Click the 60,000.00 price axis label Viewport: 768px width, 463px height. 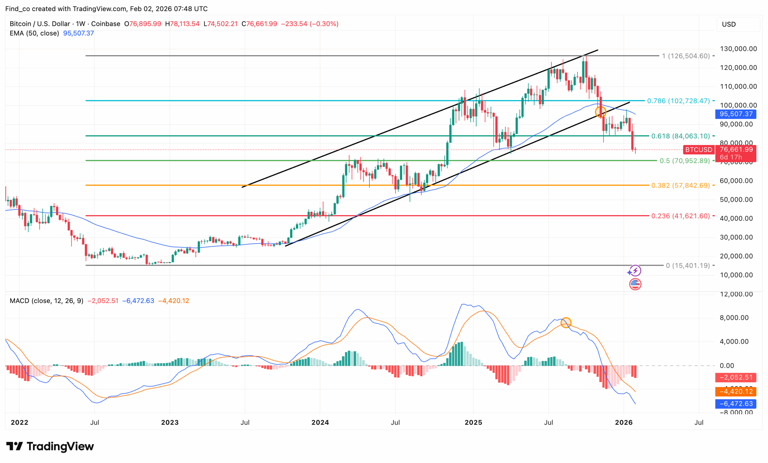(x=738, y=181)
